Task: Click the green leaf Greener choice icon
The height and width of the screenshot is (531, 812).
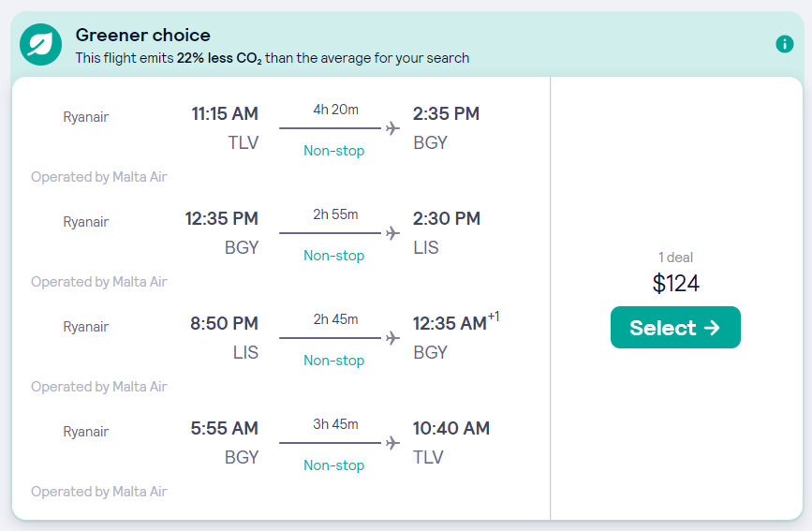Action: click(41, 45)
